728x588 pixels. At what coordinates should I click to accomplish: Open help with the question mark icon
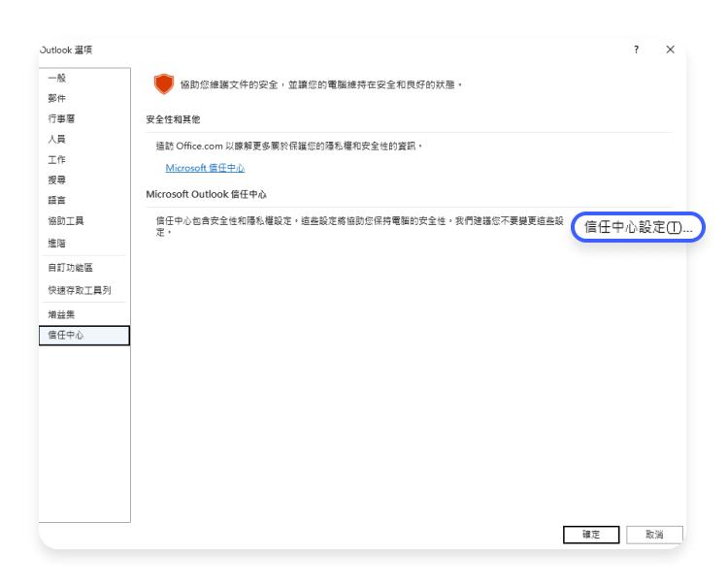point(636,49)
